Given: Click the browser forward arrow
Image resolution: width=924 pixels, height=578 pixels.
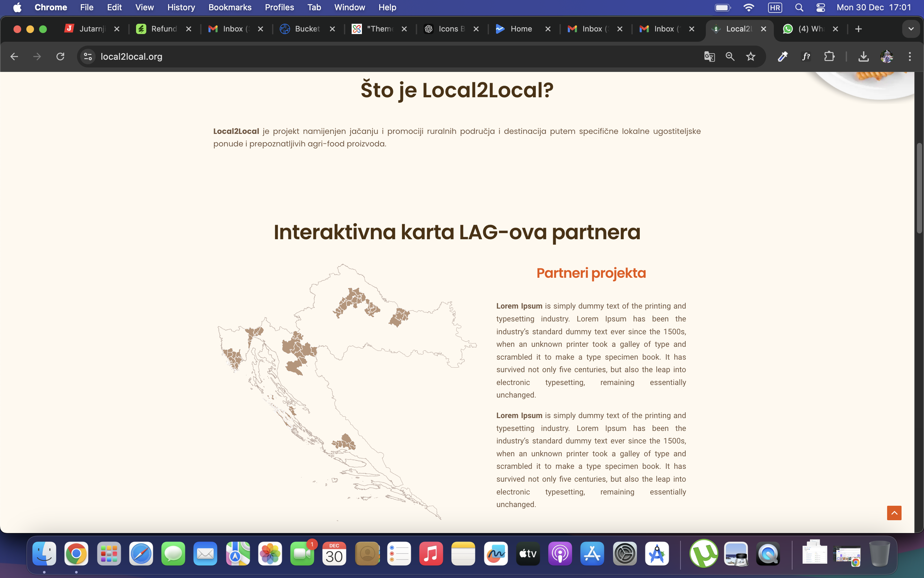Looking at the screenshot, I should coord(37,57).
